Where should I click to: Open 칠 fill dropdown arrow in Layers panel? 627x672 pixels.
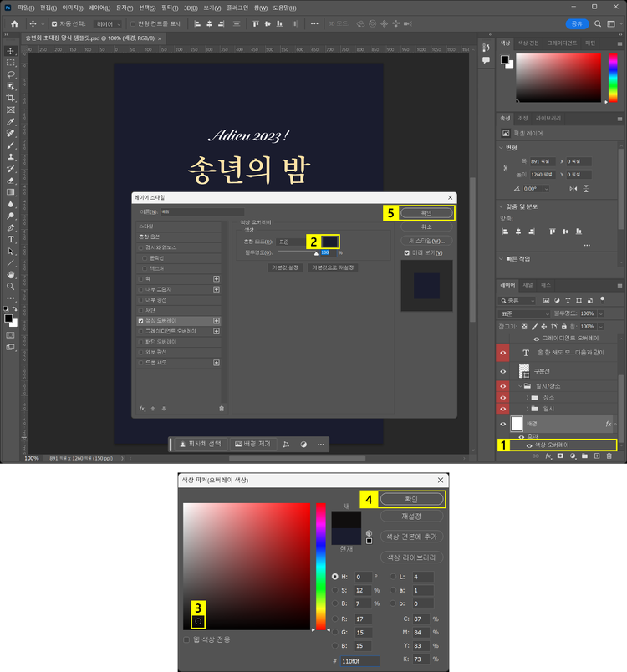tap(601, 327)
